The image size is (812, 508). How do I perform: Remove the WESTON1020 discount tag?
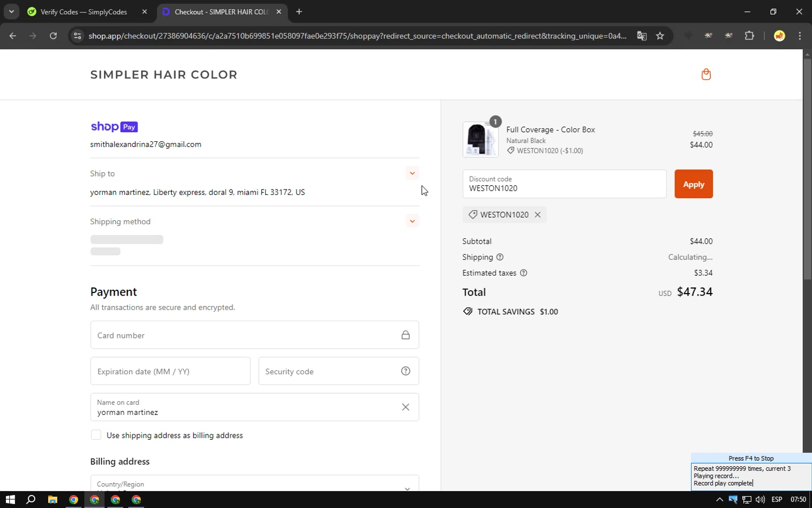538,214
